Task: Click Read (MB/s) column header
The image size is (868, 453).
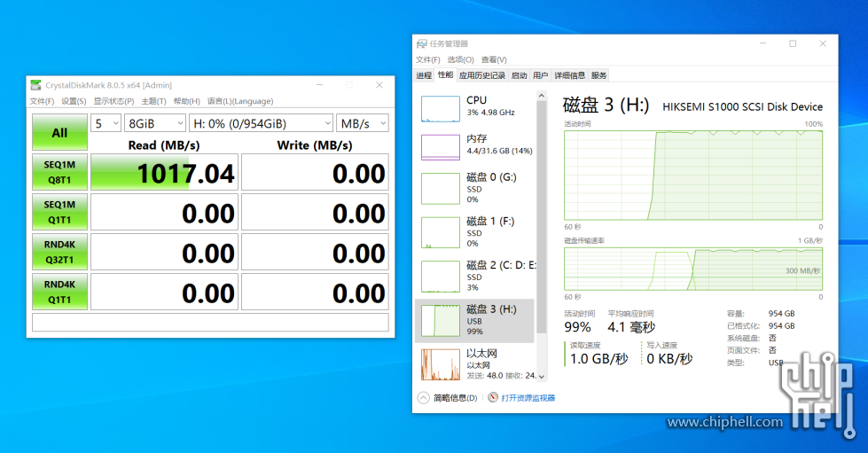Action: 164,145
